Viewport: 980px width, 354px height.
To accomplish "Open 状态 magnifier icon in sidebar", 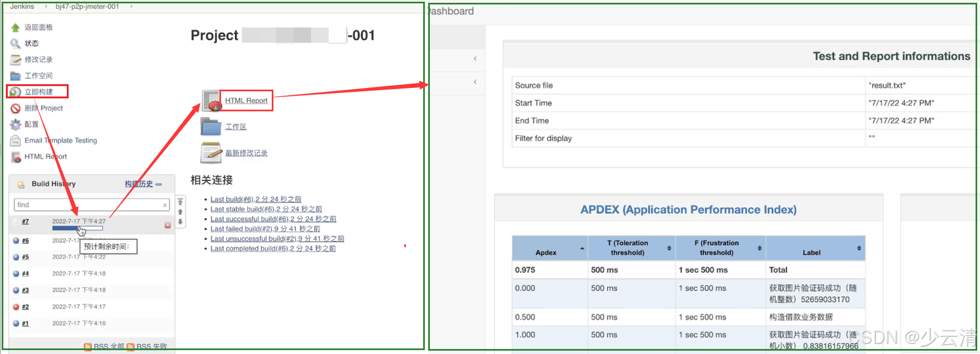I will (x=16, y=43).
